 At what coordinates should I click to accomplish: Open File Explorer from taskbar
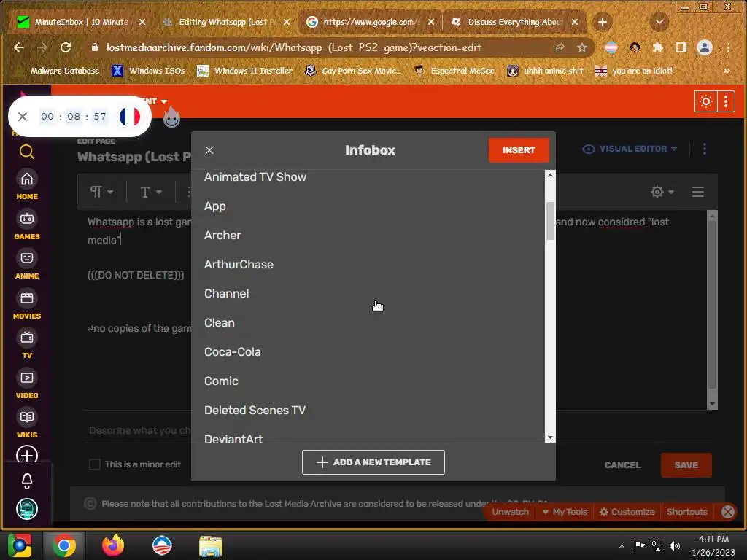(x=211, y=545)
